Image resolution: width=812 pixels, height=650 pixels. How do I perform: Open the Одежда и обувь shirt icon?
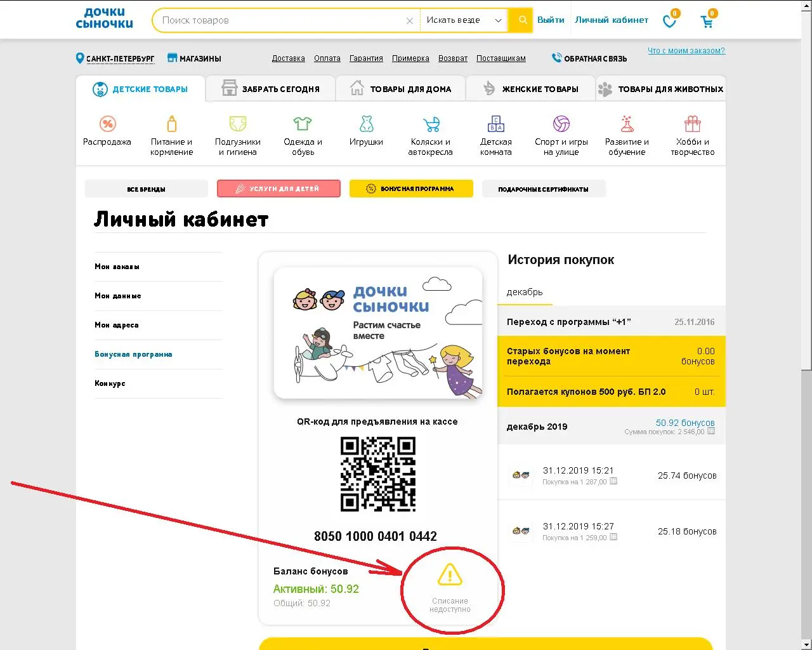click(303, 124)
